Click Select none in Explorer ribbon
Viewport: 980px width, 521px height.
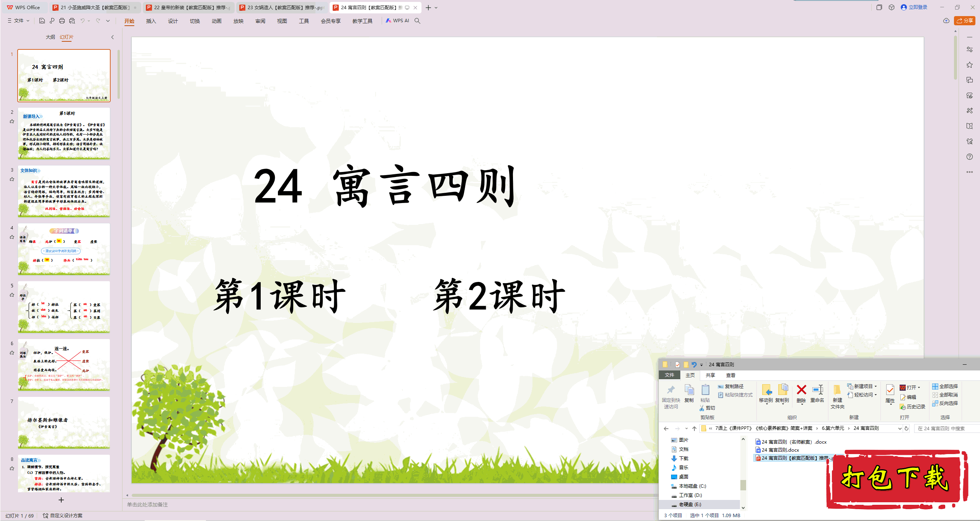(945, 395)
